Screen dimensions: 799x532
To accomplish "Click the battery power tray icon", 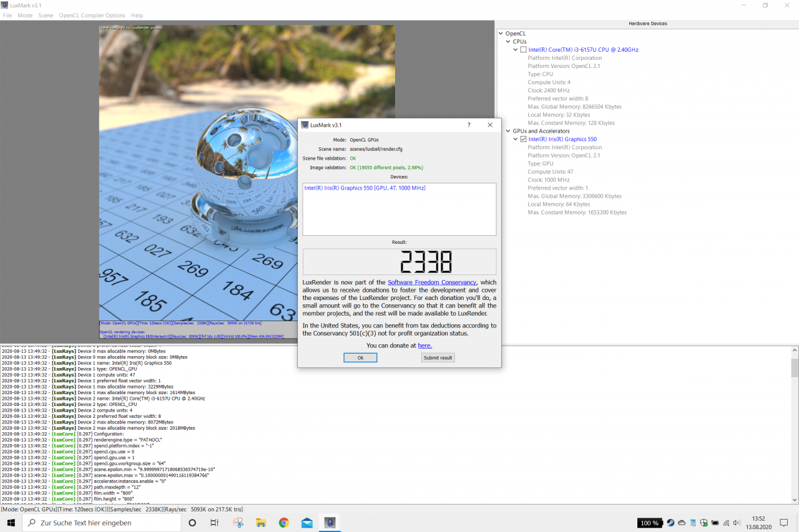I will [x=715, y=523].
